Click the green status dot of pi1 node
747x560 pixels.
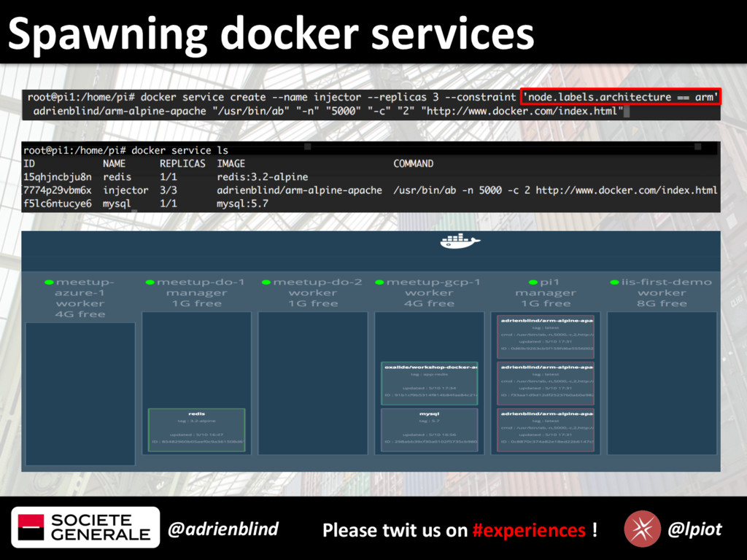(x=533, y=282)
